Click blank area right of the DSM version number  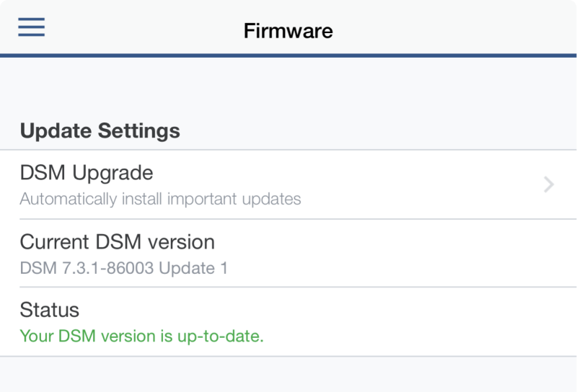click(x=397, y=268)
